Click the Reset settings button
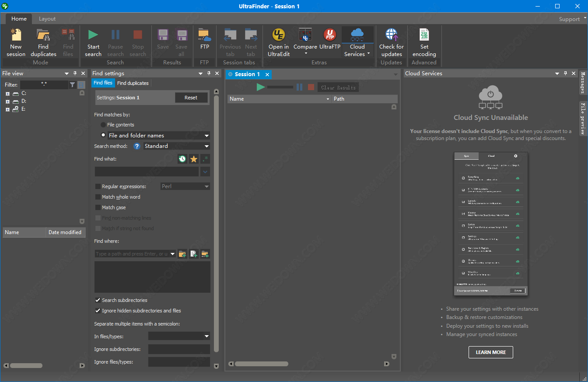This screenshot has height=382, width=588. 191,98
